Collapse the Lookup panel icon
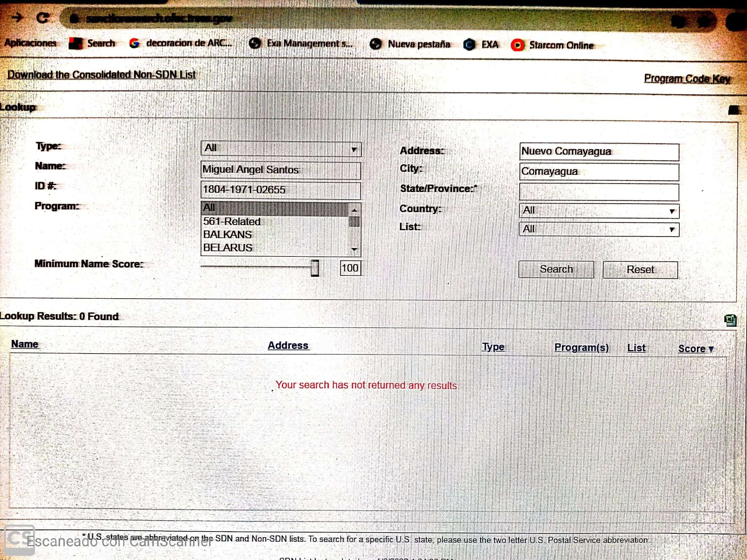This screenshot has height=560, width=747. click(x=734, y=110)
